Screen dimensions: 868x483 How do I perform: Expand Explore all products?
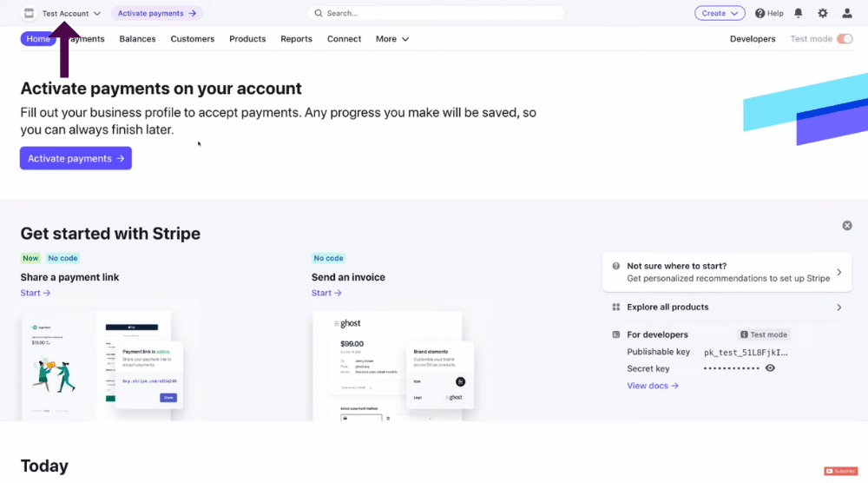point(727,307)
